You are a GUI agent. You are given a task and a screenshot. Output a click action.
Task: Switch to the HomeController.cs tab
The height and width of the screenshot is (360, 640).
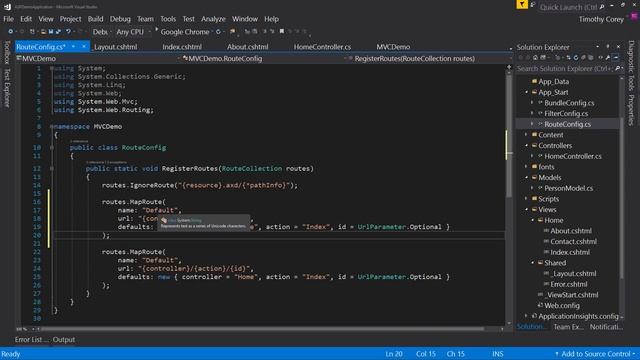(x=322, y=47)
